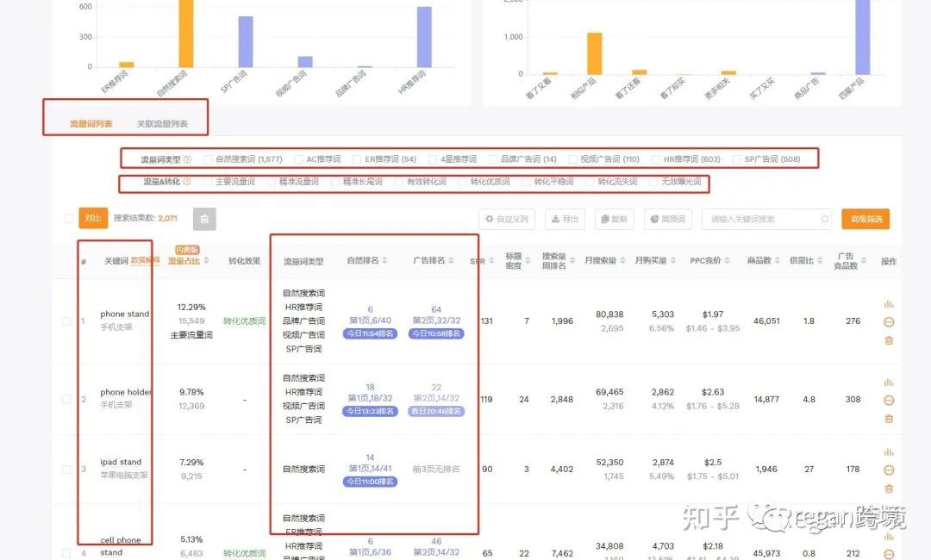Tick the 主要流量词 checkbox

(x=208, y=182)
